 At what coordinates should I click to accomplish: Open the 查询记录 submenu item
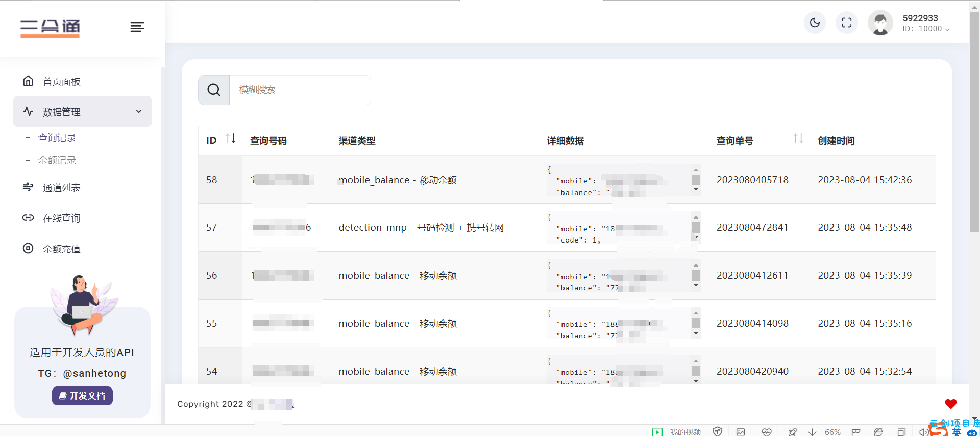click(57, 138)
